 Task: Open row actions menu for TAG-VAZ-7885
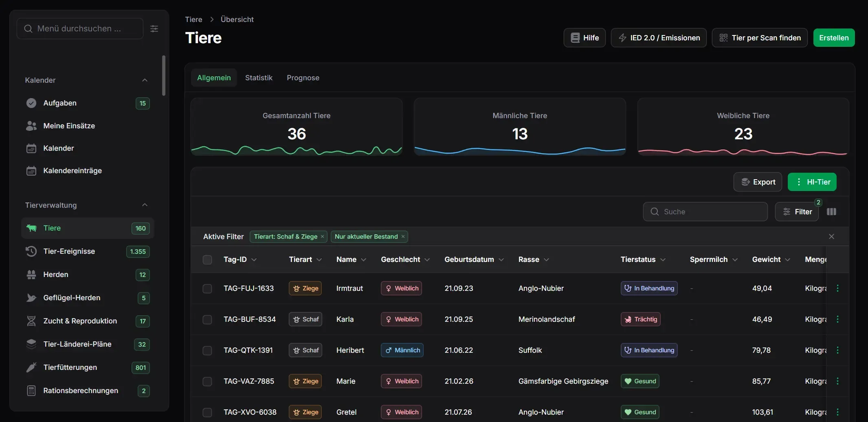pos(837,381)
